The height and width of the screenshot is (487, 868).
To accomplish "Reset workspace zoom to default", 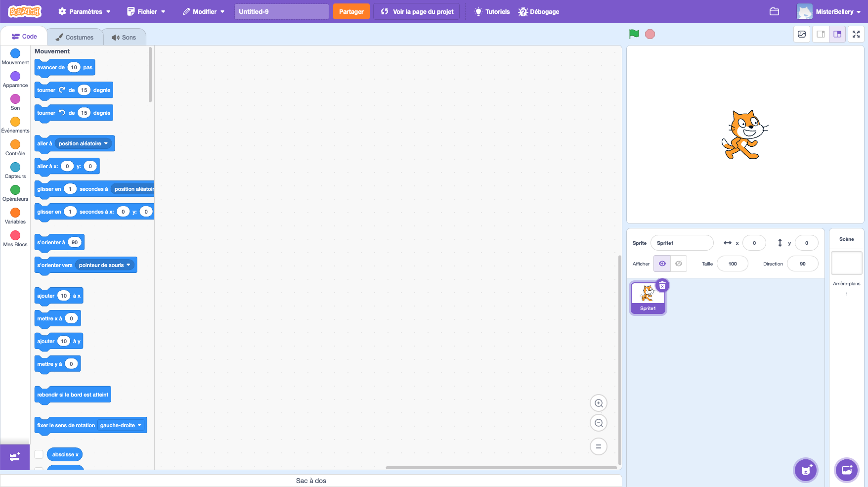I will (599, 446).
